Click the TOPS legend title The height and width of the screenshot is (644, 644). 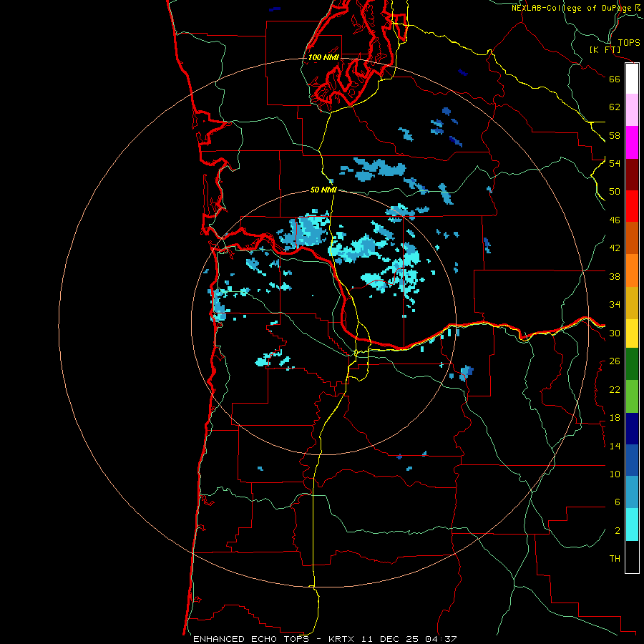(629, 42)
